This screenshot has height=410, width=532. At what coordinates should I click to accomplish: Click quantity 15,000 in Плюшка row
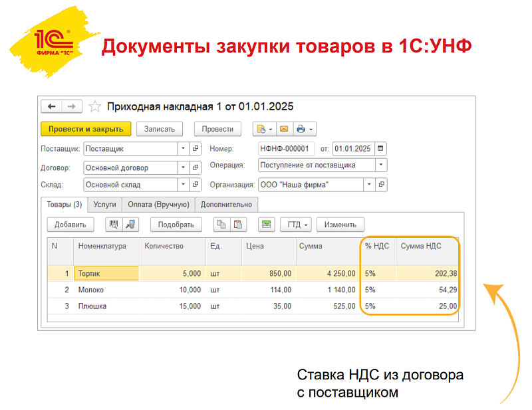click(x=173, y=306)
